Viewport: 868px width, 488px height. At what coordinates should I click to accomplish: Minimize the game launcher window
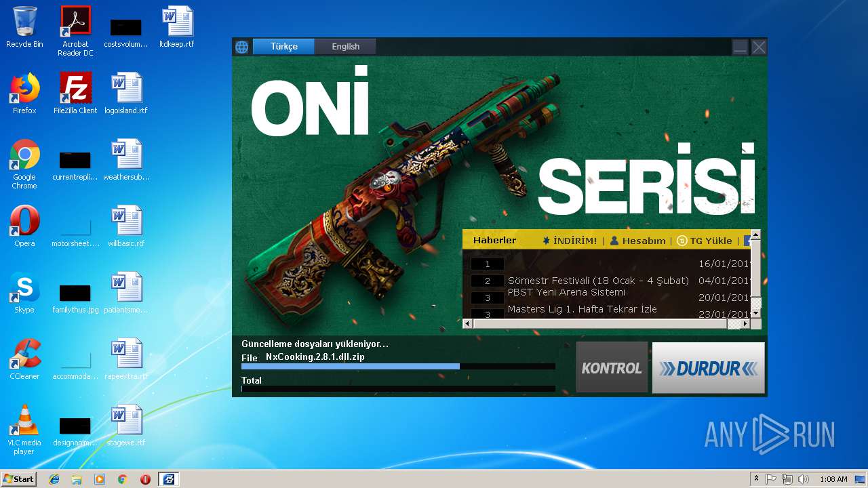tap(740, 47)
